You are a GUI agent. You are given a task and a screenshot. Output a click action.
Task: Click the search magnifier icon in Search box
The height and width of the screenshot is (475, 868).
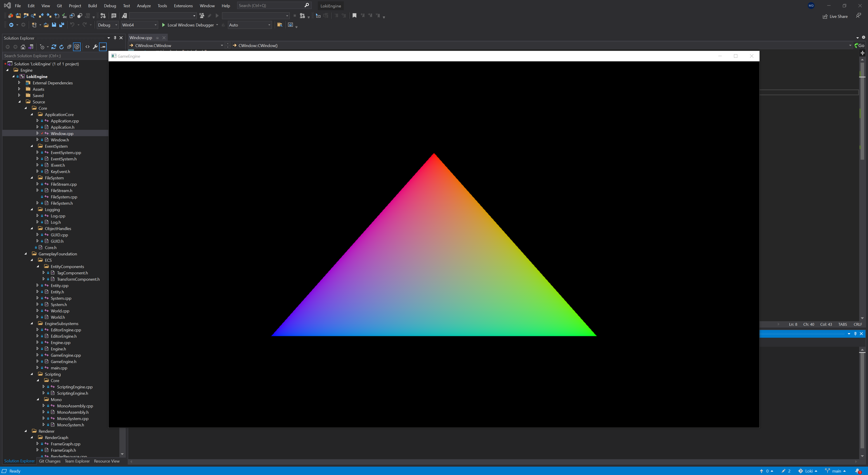coord(307,5)
